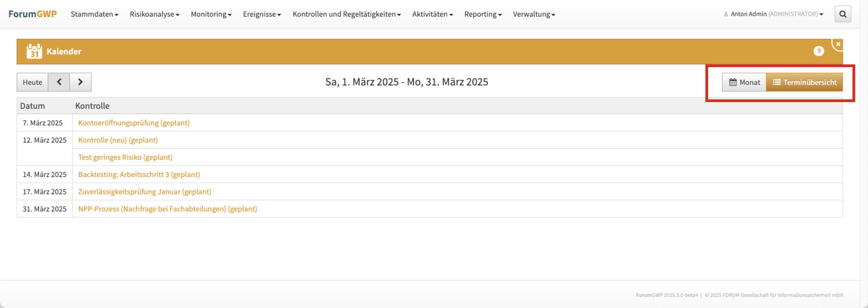Open Kontrollen und Regeltätigkeiten menu

(x=346, y=14)
